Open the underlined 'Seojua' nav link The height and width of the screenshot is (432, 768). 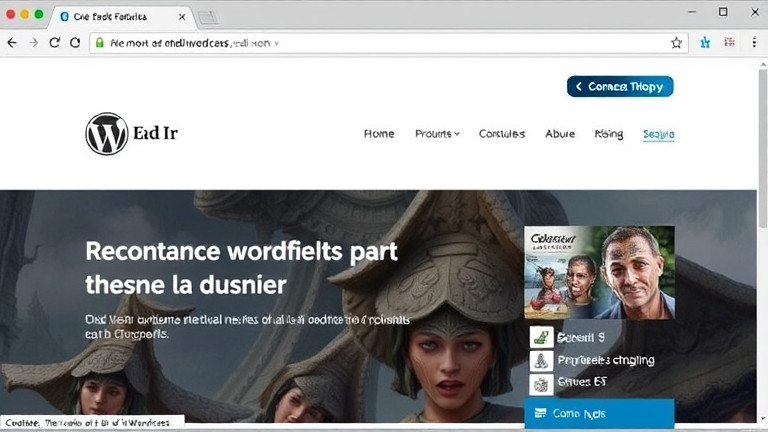658,134
